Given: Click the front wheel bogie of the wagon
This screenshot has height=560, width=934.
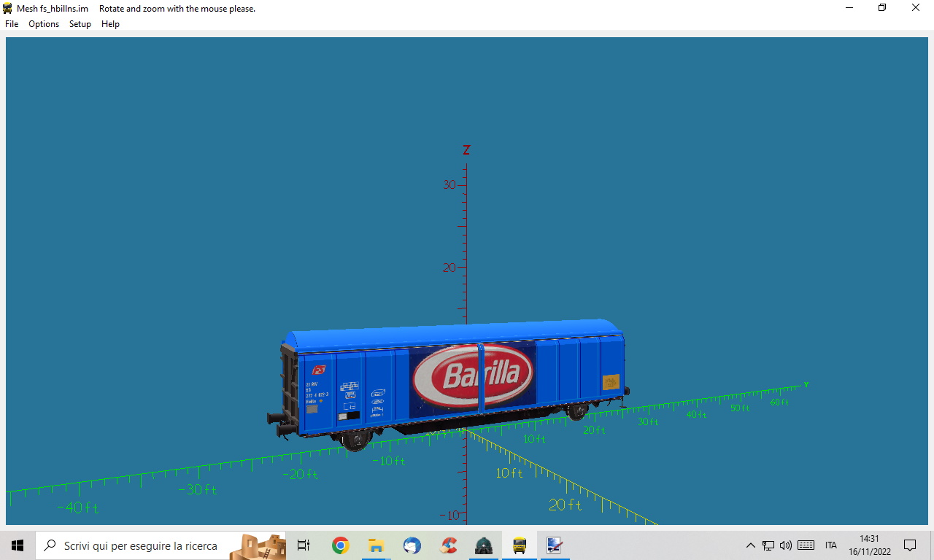Looking at the screenshot, I should click(357, 440).
